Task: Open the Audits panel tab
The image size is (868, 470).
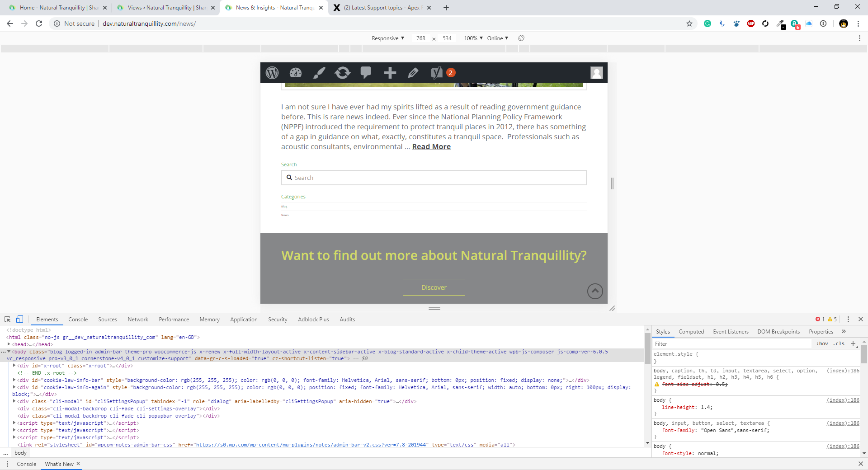Action: [x=347, y=320]
